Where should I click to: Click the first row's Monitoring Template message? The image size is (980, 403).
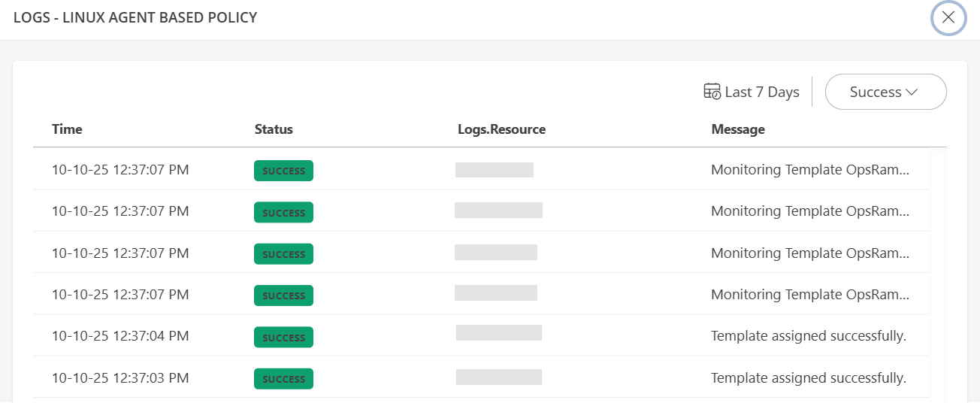pyautogui.click(x=809, y=170)
